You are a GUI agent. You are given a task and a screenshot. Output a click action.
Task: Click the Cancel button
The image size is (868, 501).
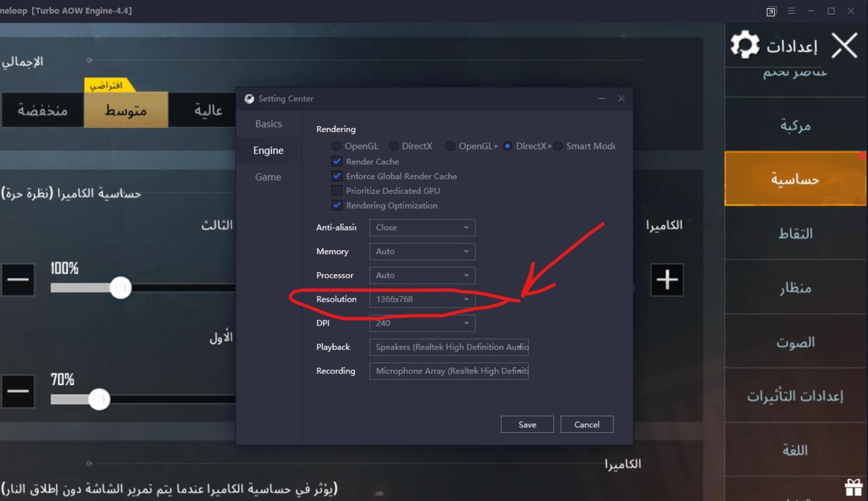[x=586, y=424]
